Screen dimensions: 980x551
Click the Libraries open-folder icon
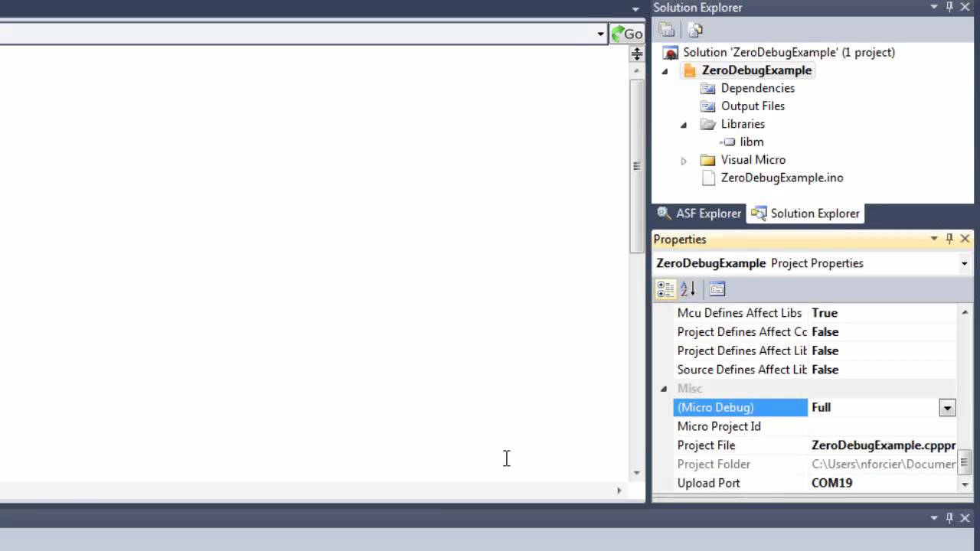pos(708,124)
